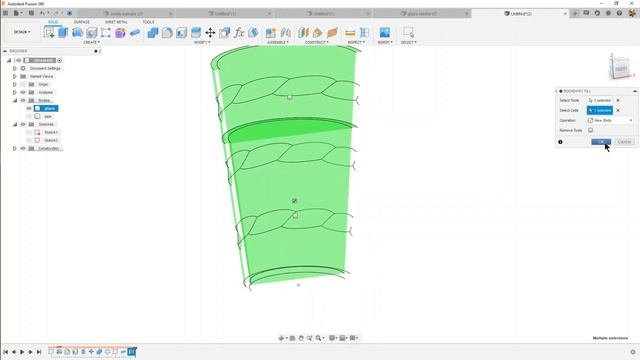Open the Operation New Body dropdown
The image size is (640, 360).
click(x=610, y=120)
